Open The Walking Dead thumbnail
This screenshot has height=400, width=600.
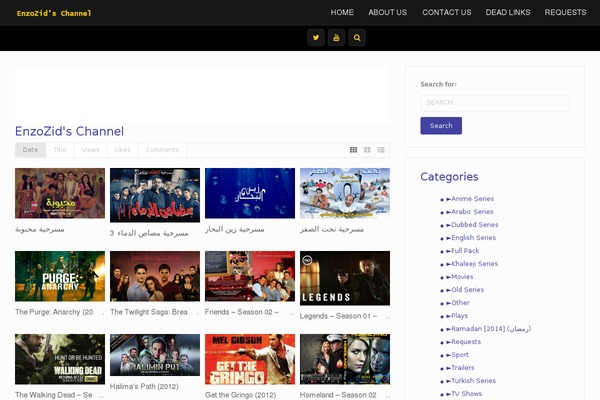tap(60, 359)
